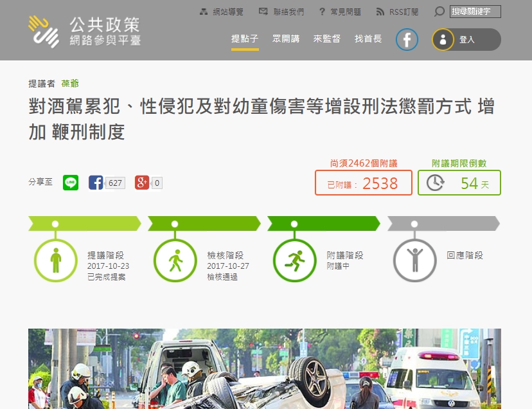Image resolution: width=532 pixels, height=409 pixels.
Task: Share the proposal on Google Plus
Action: [142, 183]
